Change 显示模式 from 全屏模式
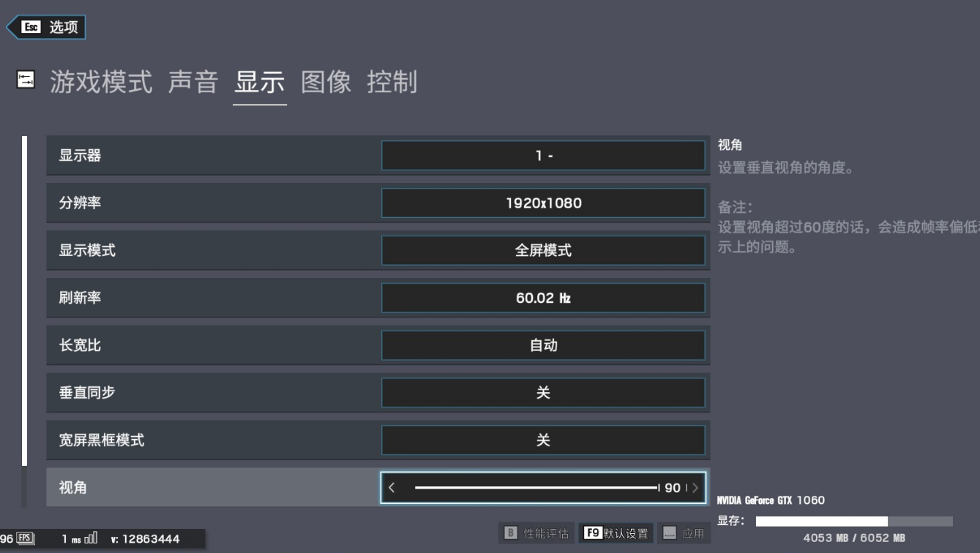980x553 pixels. (543, 251)
